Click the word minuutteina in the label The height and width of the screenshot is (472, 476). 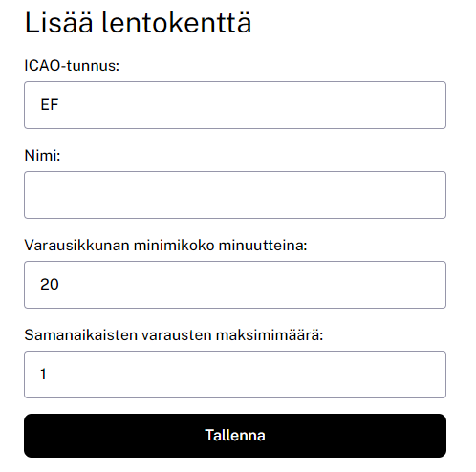(x=263, y=246)
